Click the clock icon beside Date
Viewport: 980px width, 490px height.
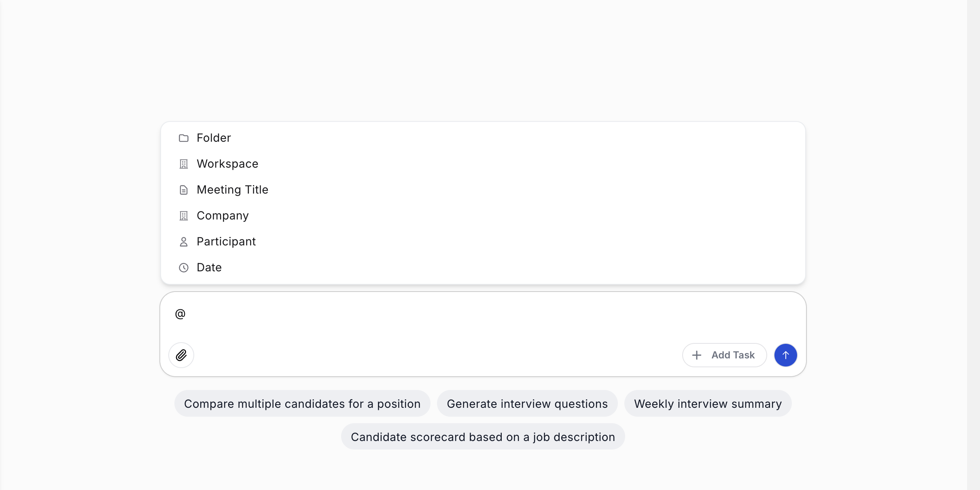(x=184, y=268)
